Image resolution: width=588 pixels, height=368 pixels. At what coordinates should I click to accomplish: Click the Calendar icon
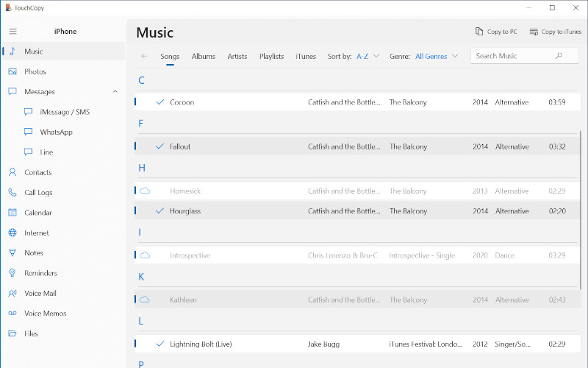[12, 213]
